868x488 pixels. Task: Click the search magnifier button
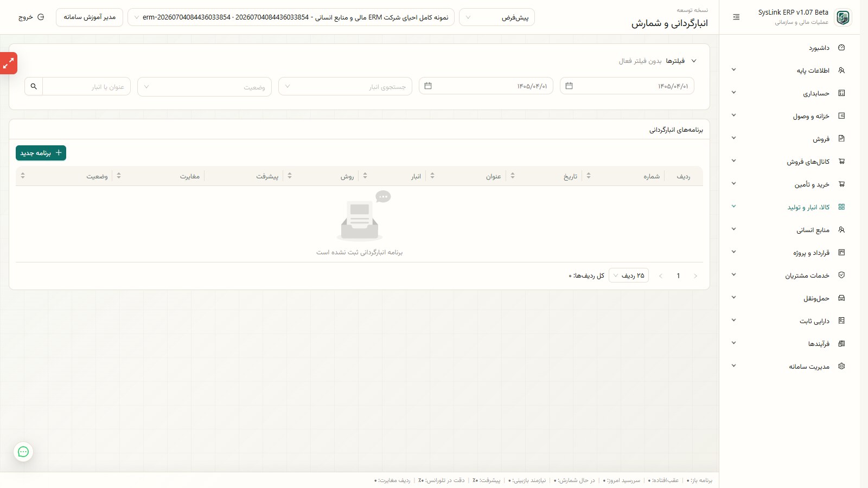coord(34,86)
